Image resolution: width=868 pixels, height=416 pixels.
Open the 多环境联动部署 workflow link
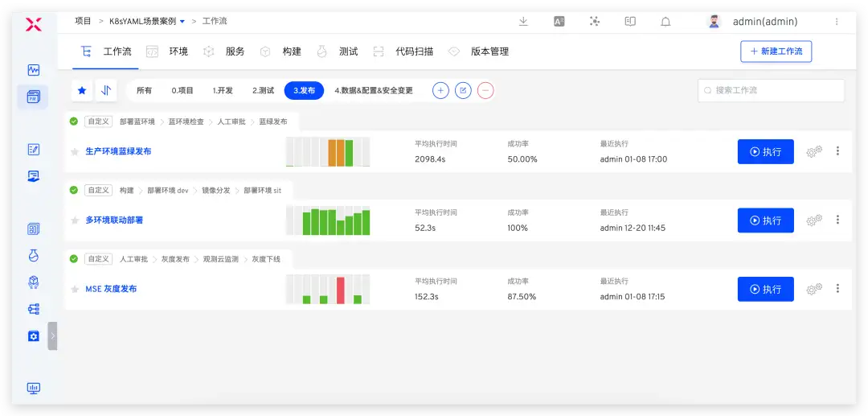point(114,220)
